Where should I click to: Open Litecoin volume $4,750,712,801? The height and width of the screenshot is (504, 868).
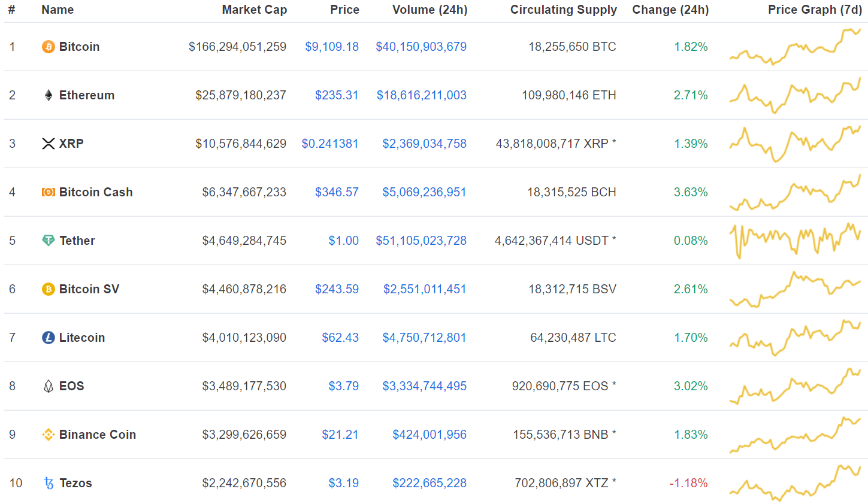click(x=425, y=338)
